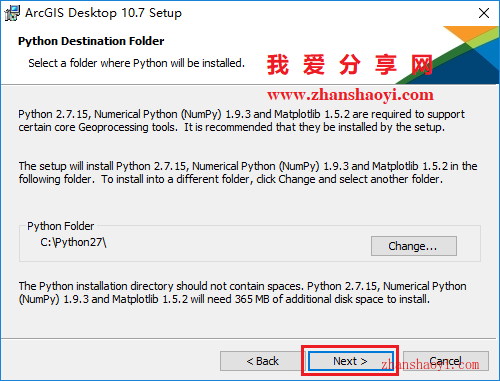
Task: Click the ArcGIS Desktop 10.7 Setup title text
Action: (103, 13)
